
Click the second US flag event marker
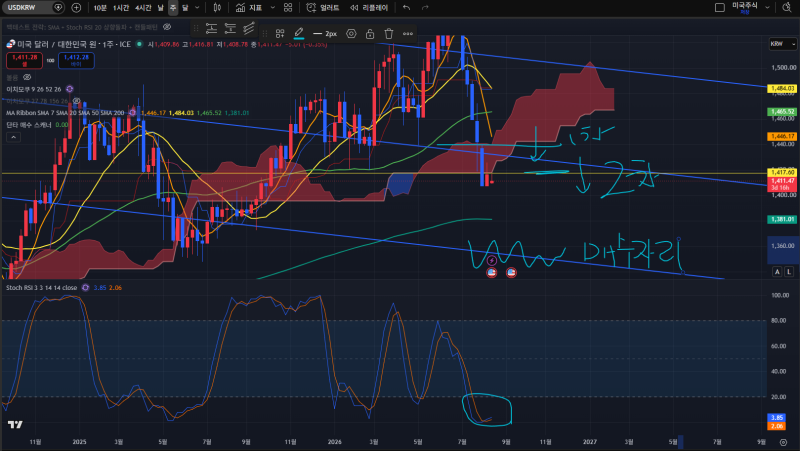[x=511, y=272]
